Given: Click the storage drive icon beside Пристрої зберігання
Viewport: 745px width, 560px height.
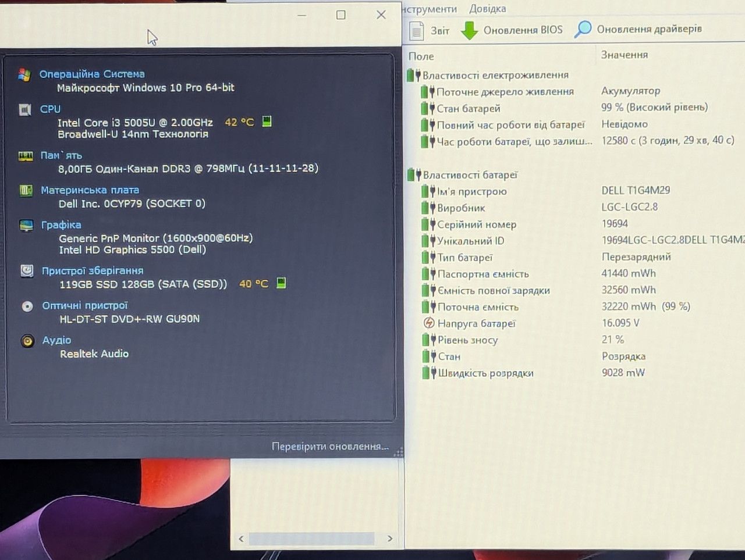Looking at the screenshot, I should click(x=27, y=271).
